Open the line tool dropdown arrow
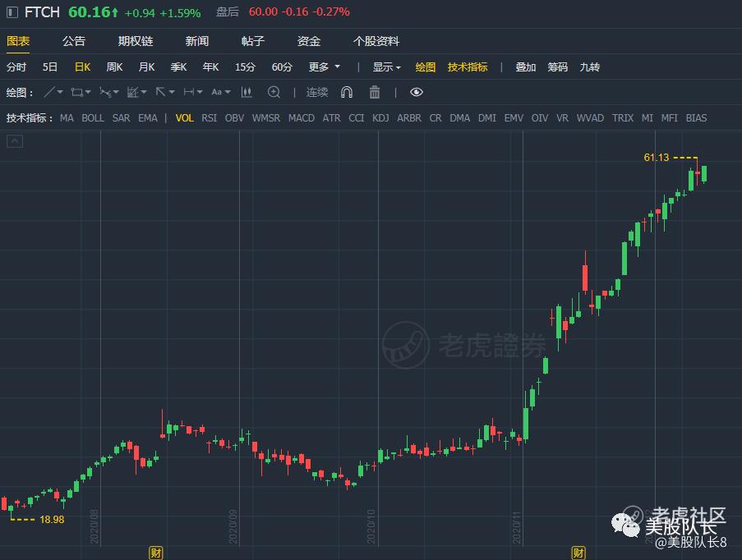 [x=60, y=92]
